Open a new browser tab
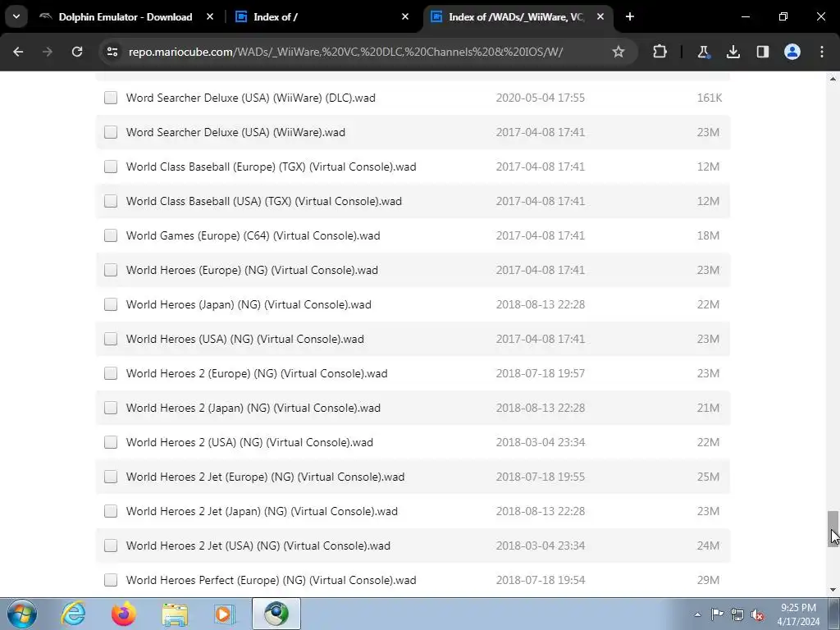Image resolution: width=840 pixels, height=630 pixels. (x=630, y=16)
